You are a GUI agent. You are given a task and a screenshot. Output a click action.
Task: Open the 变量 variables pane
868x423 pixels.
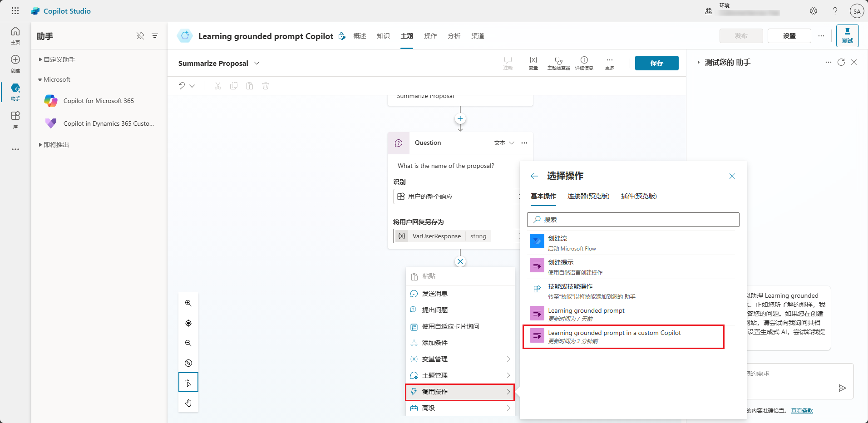coord(533,63)
